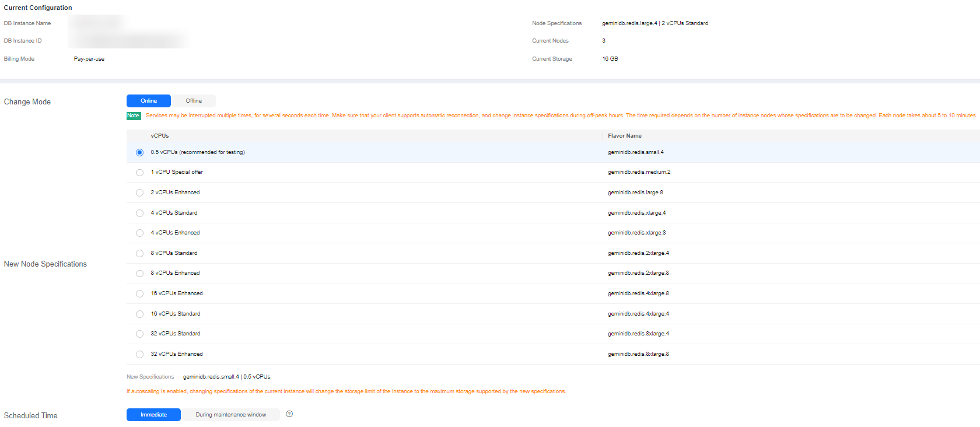980x427 pixels.
Task: Click flavor name geminidb.redis.xlarge.4
Action: (637, 213)
